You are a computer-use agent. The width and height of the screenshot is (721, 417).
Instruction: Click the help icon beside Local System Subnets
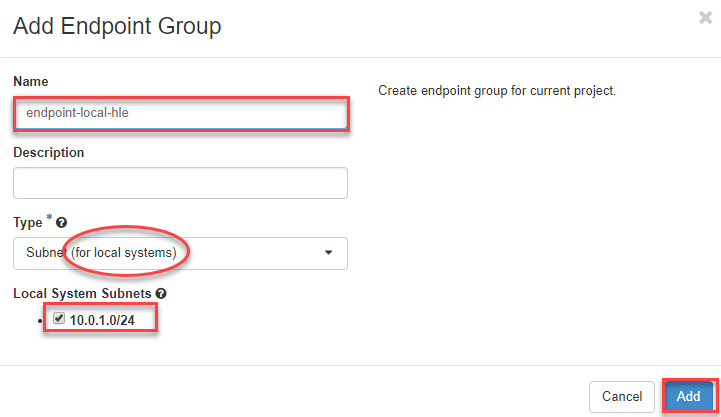tap(161, 293)
